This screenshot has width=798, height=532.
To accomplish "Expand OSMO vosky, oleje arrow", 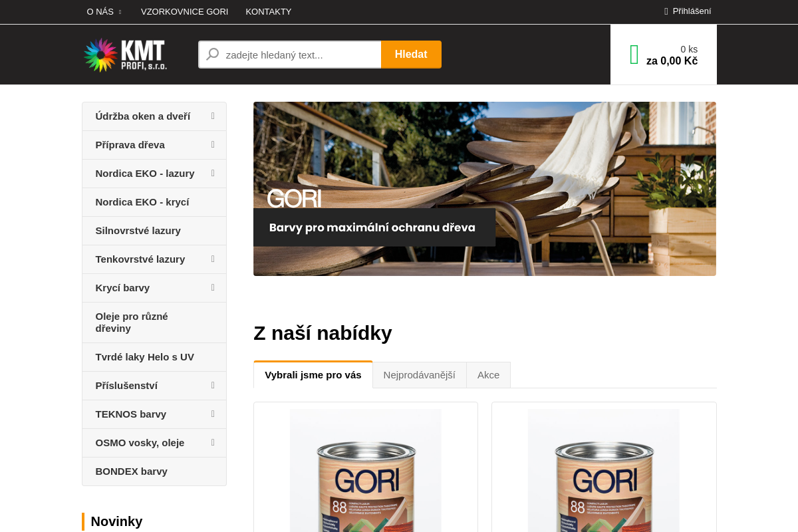I will click(213, 442).
